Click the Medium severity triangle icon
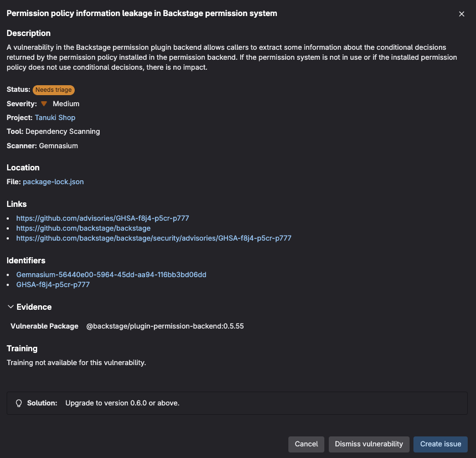This screenshot has height=458, width=476. click(44, 103)
